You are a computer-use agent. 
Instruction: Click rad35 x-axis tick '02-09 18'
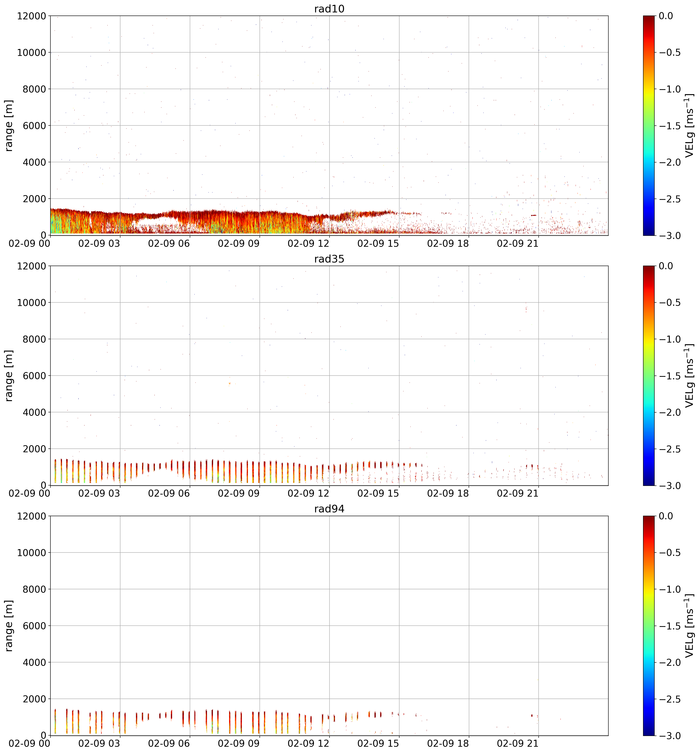(x=448, y=493)
